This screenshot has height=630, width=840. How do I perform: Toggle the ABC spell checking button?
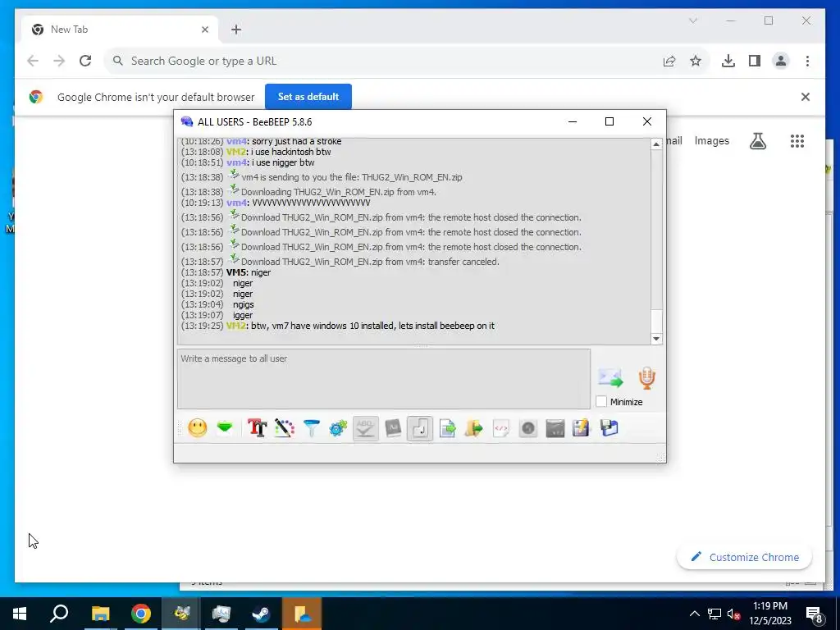[x=365, y=428]
